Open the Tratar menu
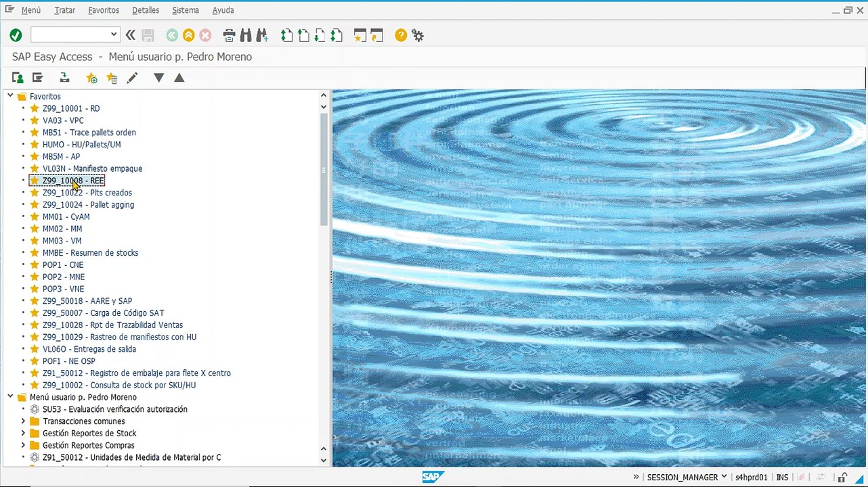The height and width of the screenshot is (487, 868). click(x=65, y=10)
